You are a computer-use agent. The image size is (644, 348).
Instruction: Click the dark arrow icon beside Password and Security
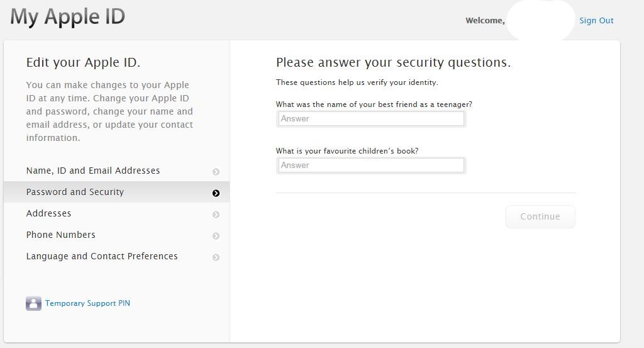[216, 193]
